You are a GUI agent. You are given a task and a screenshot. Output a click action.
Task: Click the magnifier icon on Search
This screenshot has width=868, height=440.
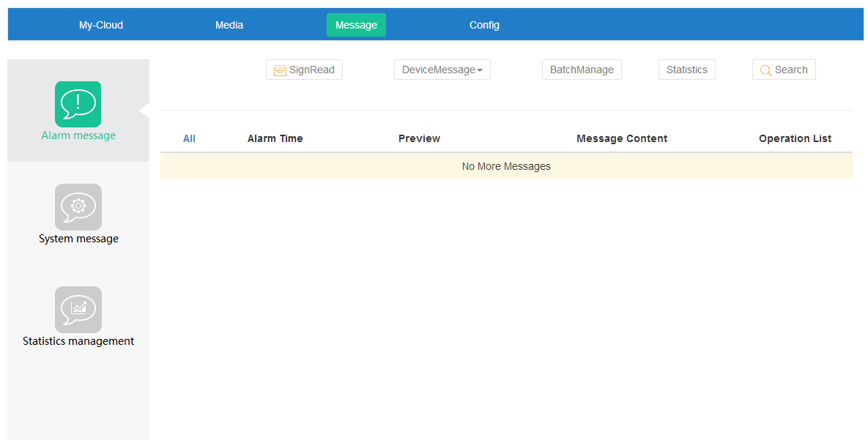765,70
